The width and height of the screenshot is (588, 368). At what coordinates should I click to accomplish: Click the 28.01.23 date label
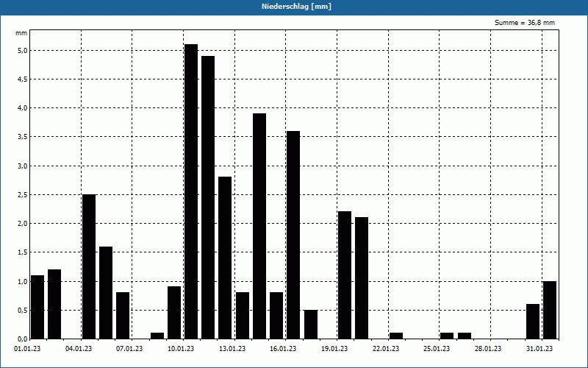point(488,349)
